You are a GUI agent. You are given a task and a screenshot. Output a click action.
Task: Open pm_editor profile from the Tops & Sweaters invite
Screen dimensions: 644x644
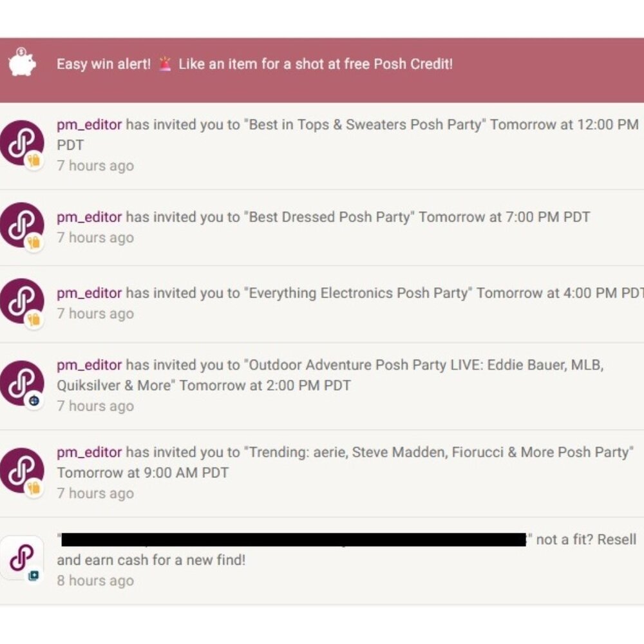(x=89, y=124)
